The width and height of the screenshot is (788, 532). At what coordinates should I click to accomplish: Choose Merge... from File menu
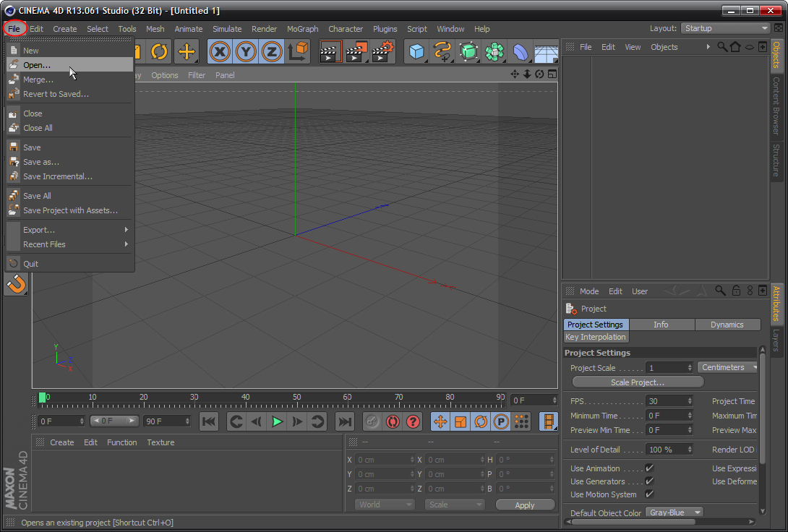70,80
